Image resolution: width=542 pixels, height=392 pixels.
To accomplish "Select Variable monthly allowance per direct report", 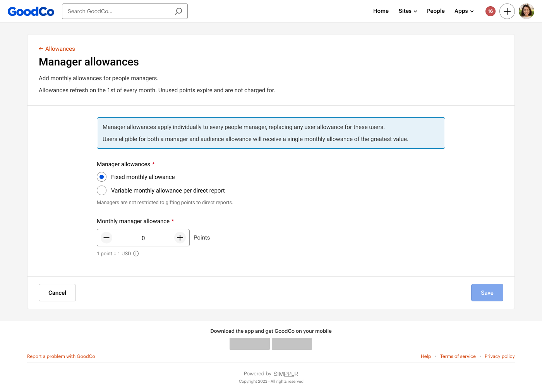I will 101,191.
